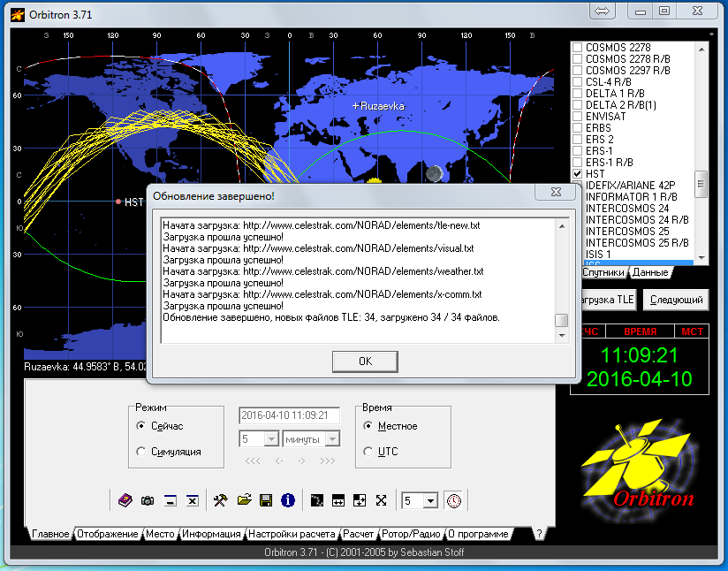Enable the DELTA 1 R/B satellite
728x571 pixels.
coord(578,94)
